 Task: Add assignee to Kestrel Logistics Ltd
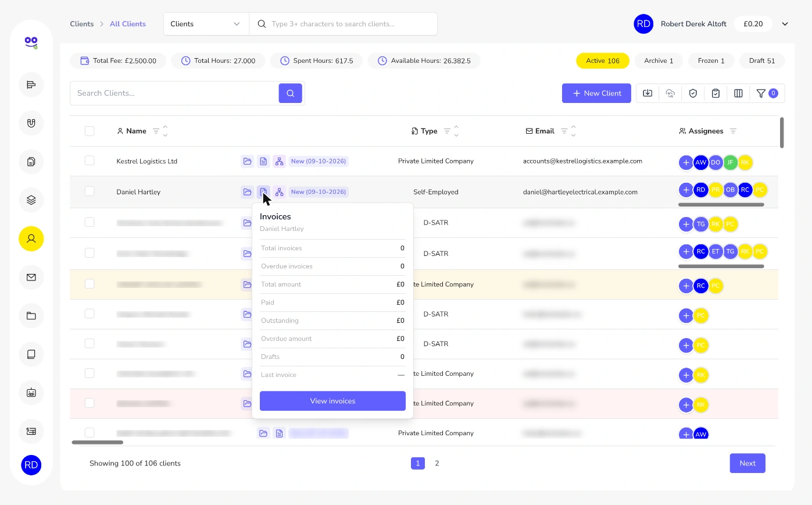coord(686,162)
